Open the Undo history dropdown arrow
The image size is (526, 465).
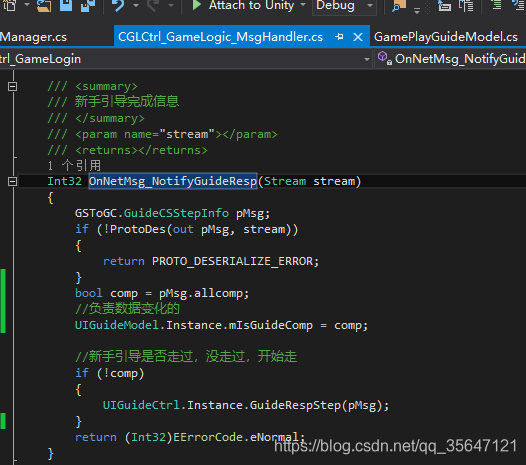tap(136, 5)
